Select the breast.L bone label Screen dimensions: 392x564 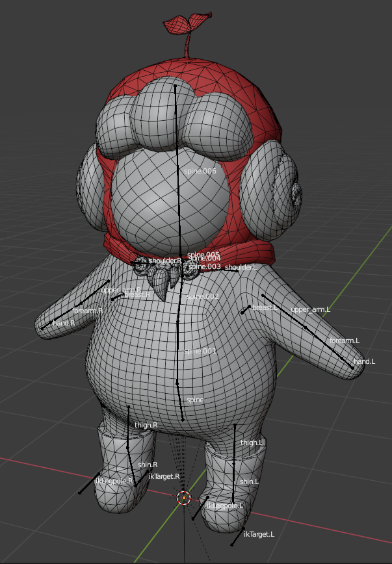pos(265,307)
